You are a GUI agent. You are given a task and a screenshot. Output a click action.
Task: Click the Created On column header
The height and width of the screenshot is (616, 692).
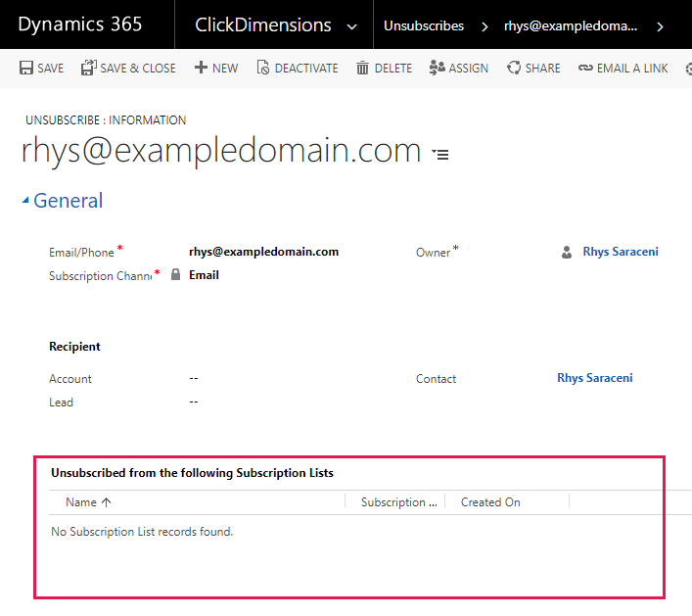click(x=490, y=502)
